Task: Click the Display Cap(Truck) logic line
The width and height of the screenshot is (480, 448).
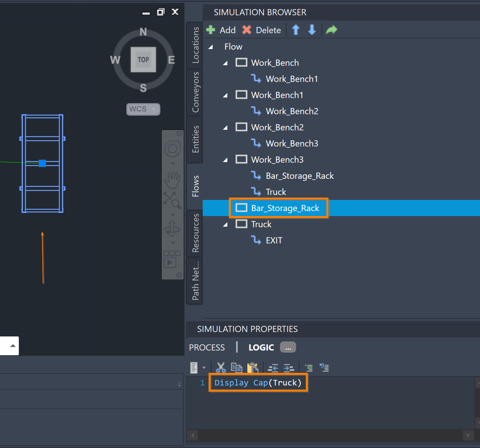Action: click(258, 383)
